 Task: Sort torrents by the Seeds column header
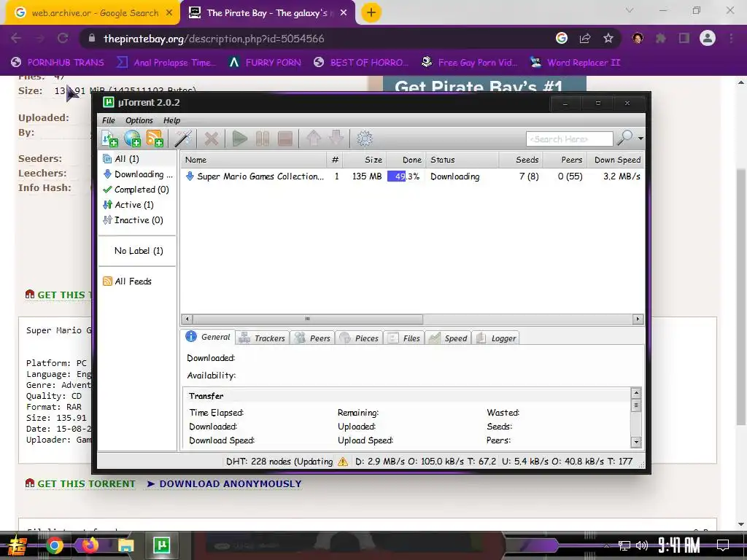(521, 160)
